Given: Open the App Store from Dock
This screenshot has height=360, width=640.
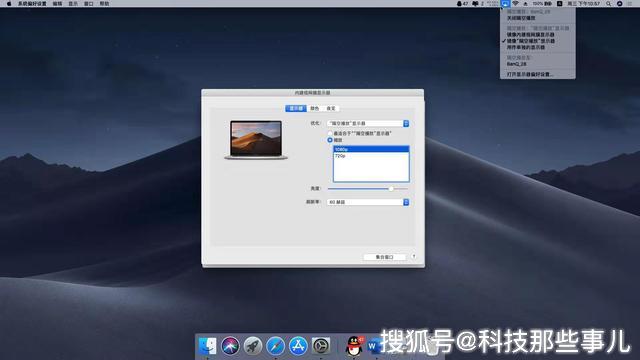Looking at the screenshot, I should tap(298, 346).
